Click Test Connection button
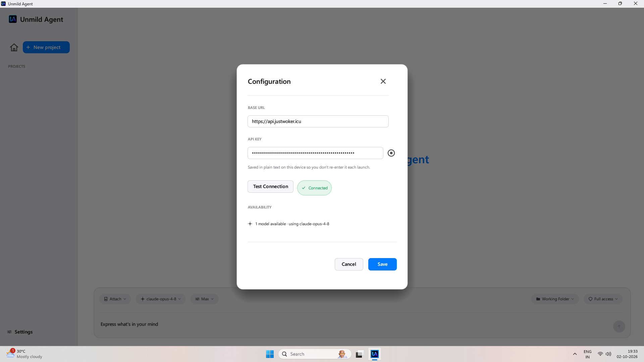This screenshot has height=362, width=644. coord(270,187)
